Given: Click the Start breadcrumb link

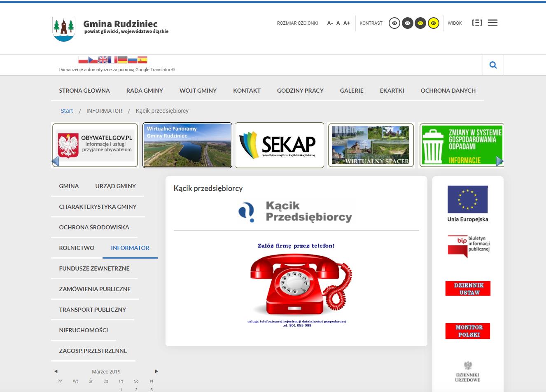Looking at the screenshot, I should (x=67, y=111).
